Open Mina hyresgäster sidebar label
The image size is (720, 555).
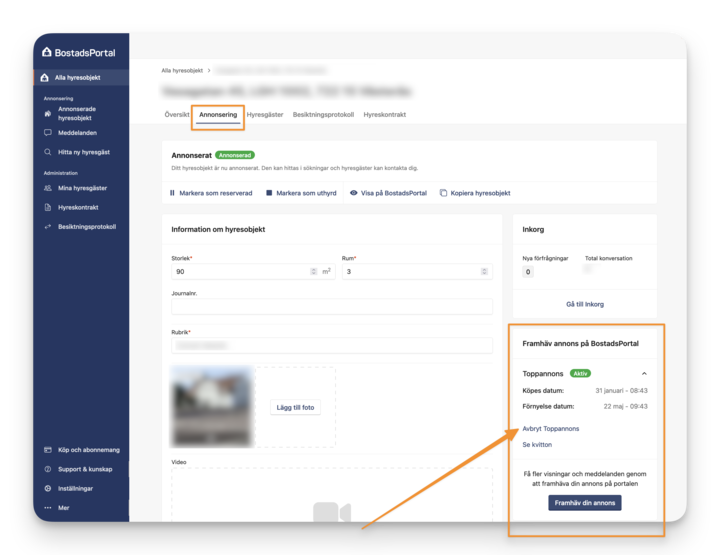coord(82,188)
